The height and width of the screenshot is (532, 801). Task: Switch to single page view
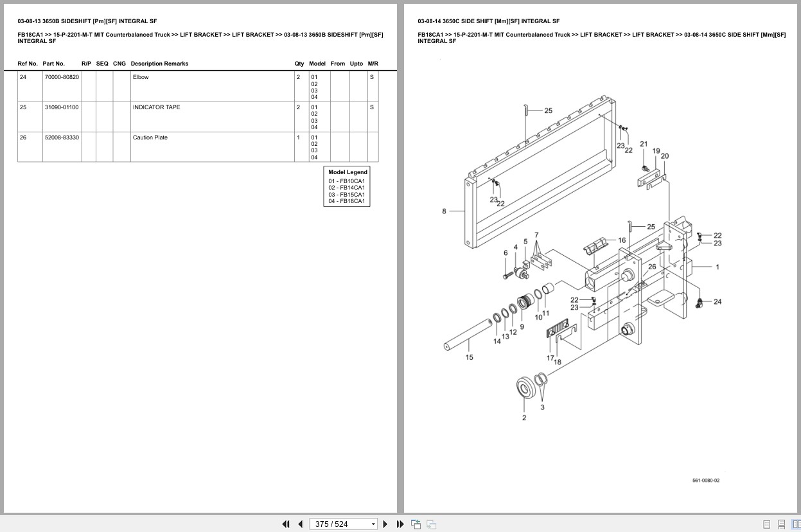coord(767,524)
